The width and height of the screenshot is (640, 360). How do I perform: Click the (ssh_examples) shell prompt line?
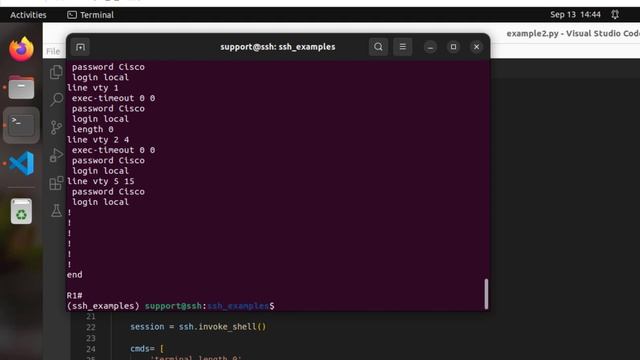click(x=171, y=306)
